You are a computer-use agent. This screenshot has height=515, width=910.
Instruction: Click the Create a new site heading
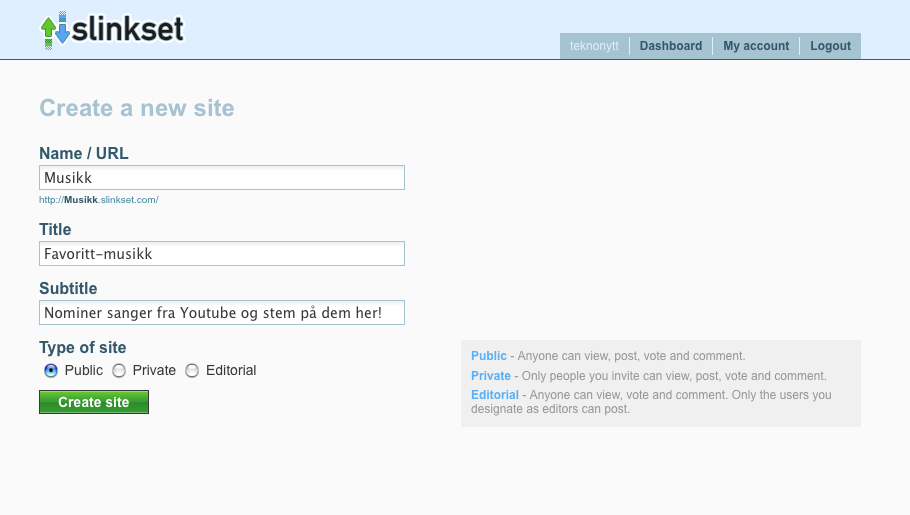[137, 108]
